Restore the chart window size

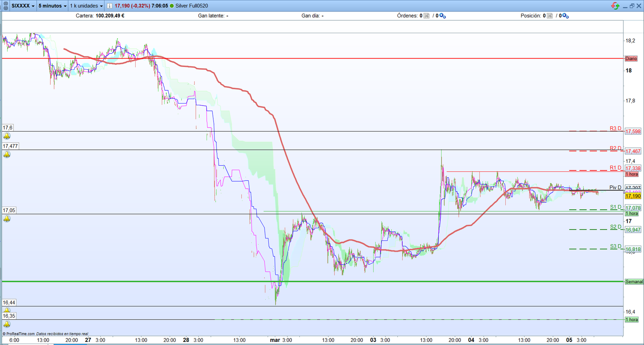[x=632, y=6]
